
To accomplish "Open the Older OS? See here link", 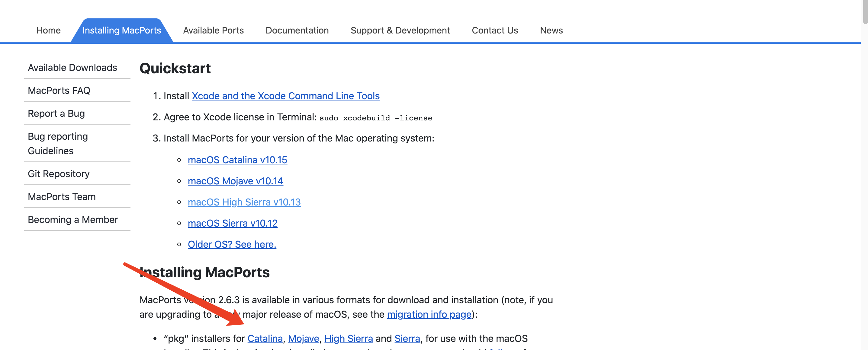I will click(x=232, y=244).
